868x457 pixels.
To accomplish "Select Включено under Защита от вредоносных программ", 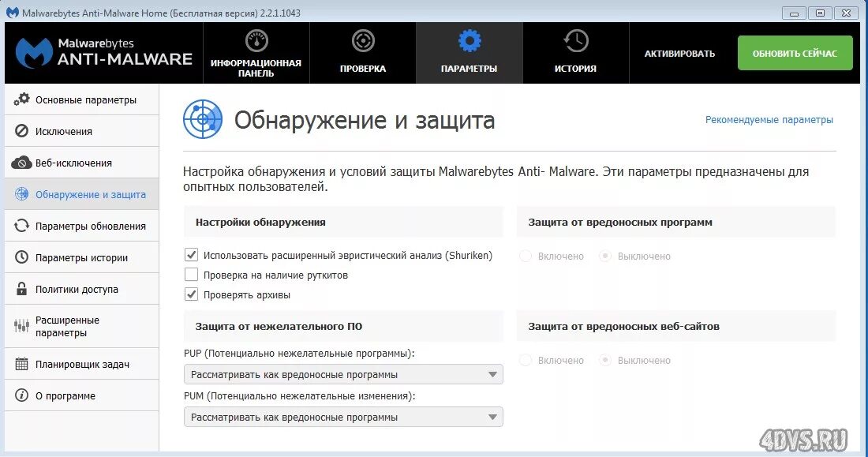I will [526, 256].
